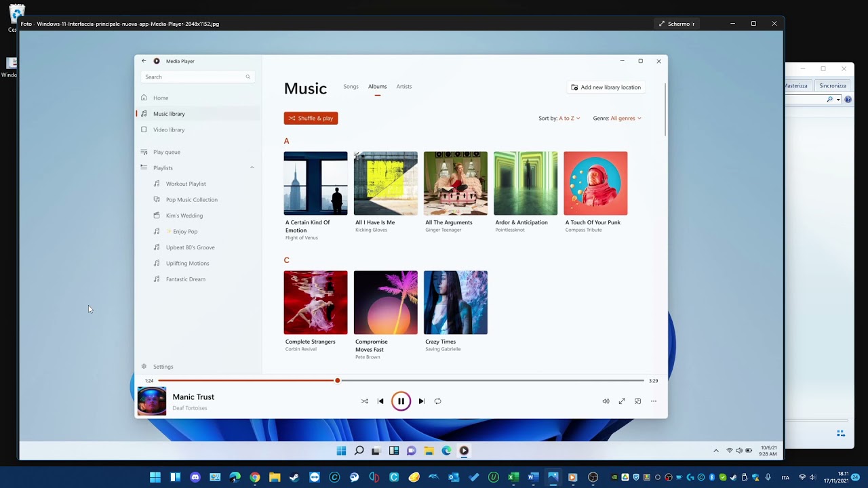This screenshot has width=868, height=488.
Task: Click inner taskbar Edge icon in photo
Action: click(x=446, y=451)
